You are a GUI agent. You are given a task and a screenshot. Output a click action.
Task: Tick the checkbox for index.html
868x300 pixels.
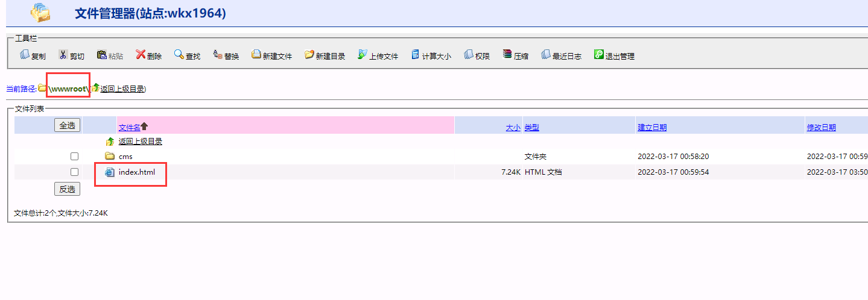pyautogui.click(x=74, y=172)
